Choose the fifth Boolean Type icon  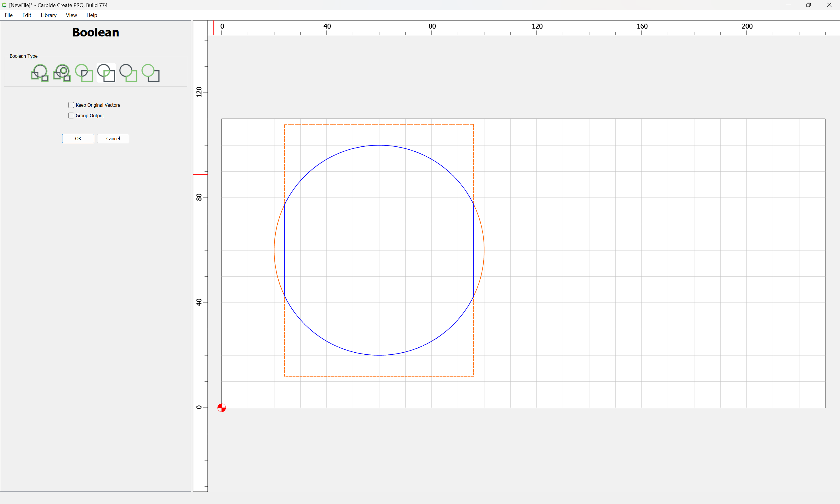pyautogui.click(x=128, y=73)
